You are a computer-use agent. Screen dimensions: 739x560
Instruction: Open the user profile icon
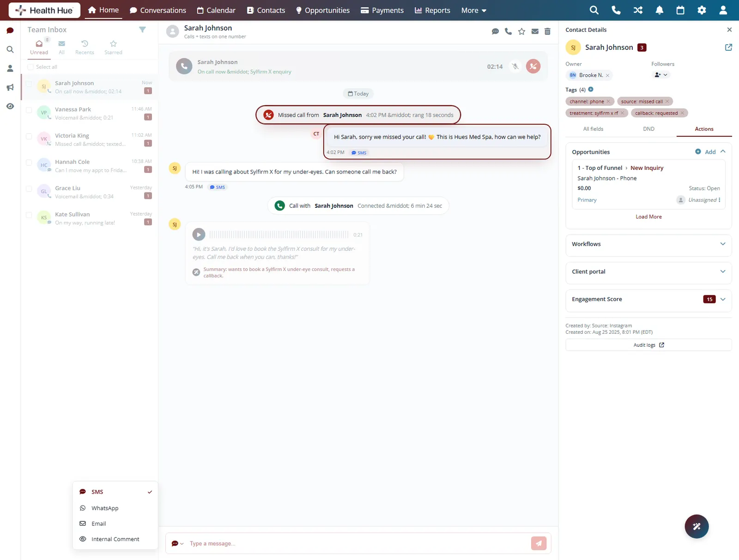(x=723, y=10)
